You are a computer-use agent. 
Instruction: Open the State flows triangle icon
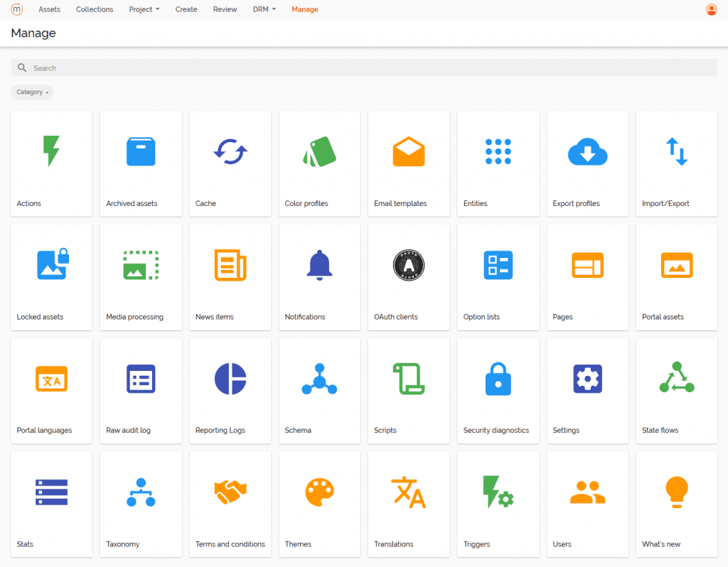676,378
